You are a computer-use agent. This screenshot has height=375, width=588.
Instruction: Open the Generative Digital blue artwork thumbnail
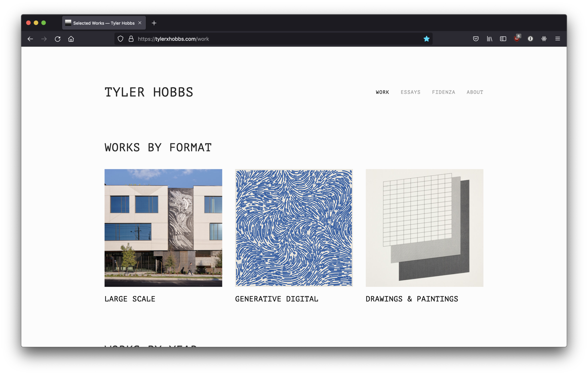(x=294, y=228)
